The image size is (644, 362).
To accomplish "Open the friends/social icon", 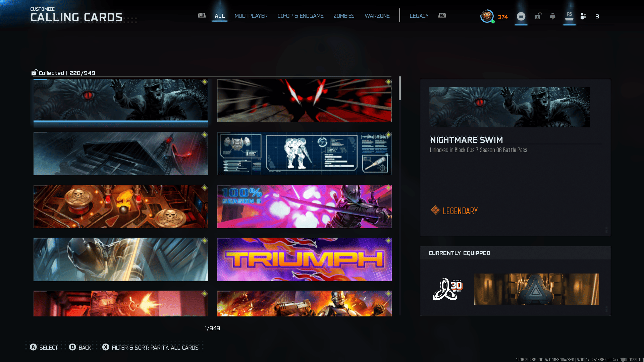I will [583, 16].
